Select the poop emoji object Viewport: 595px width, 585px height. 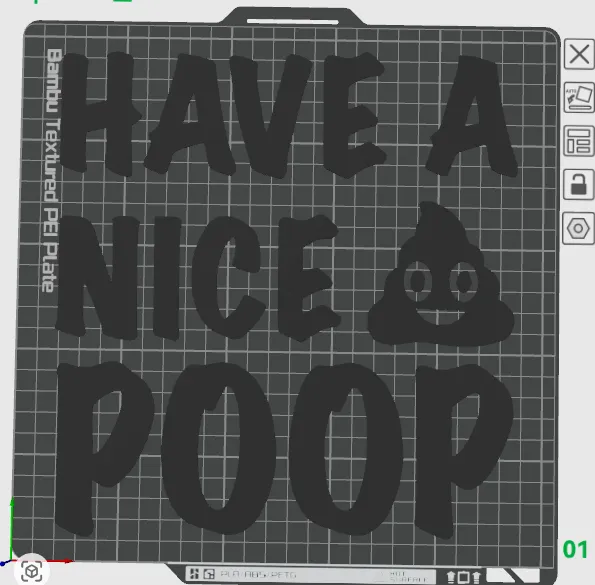click(x=441, y=274)
